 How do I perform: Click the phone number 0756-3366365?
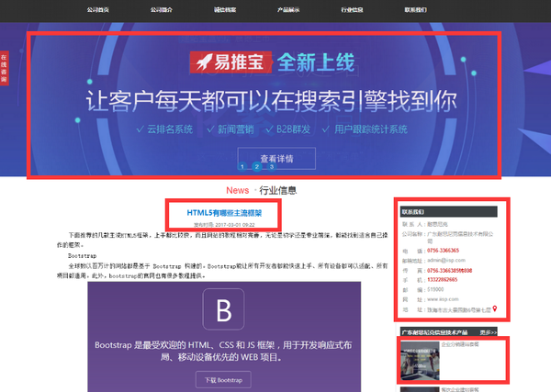(x=443, y=251)
